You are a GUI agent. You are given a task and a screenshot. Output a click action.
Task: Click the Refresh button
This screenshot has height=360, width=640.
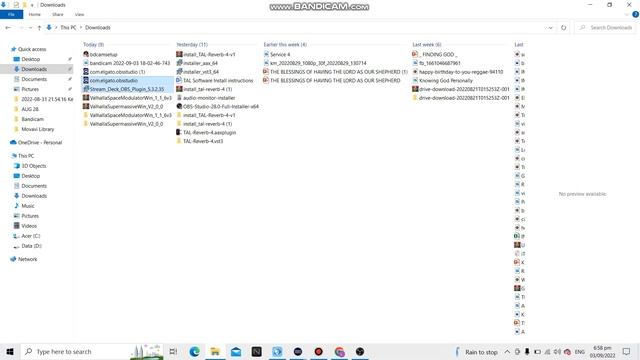pos(563,28)
